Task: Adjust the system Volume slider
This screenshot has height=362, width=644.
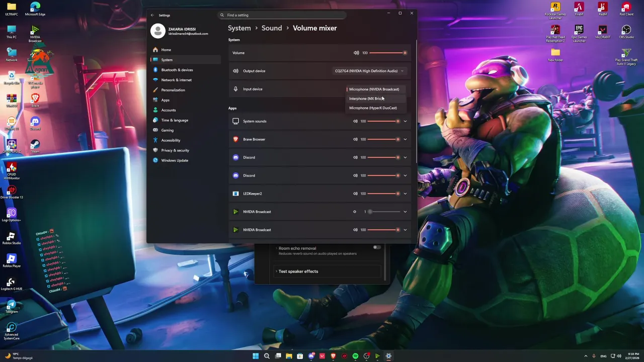Action: pyautogui.click(x=388, y=53)
